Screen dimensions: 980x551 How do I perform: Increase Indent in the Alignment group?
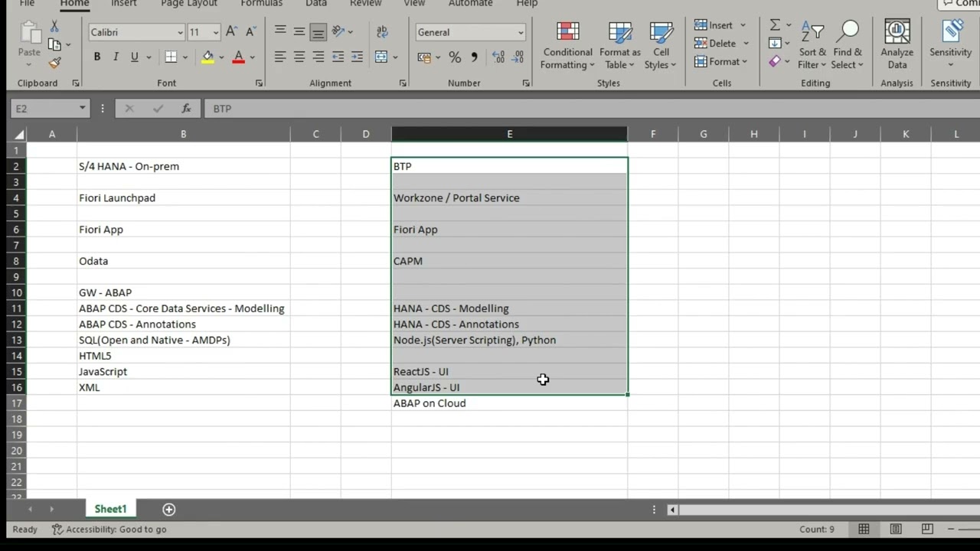click(358, 57)
